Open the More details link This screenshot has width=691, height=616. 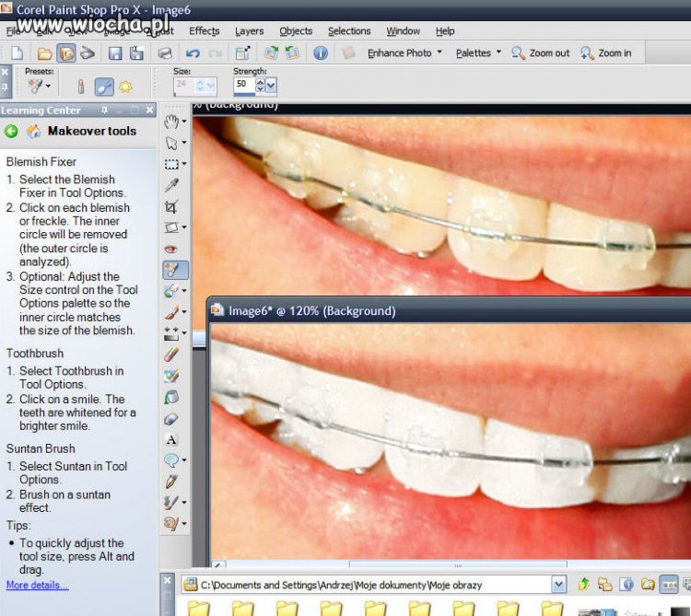[x=38, y=585]
